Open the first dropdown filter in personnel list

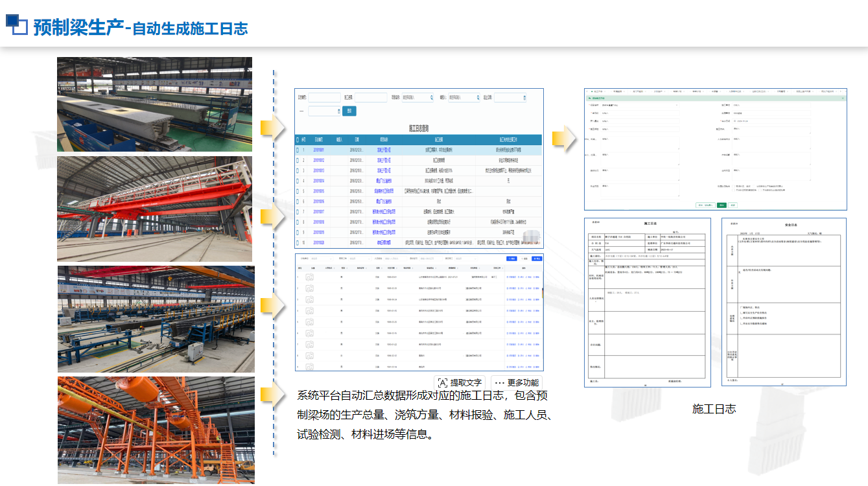pos(322,259)
